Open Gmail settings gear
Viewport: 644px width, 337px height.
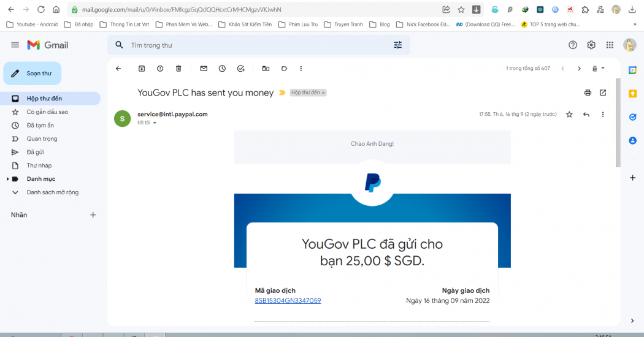[x=591, y=45]
